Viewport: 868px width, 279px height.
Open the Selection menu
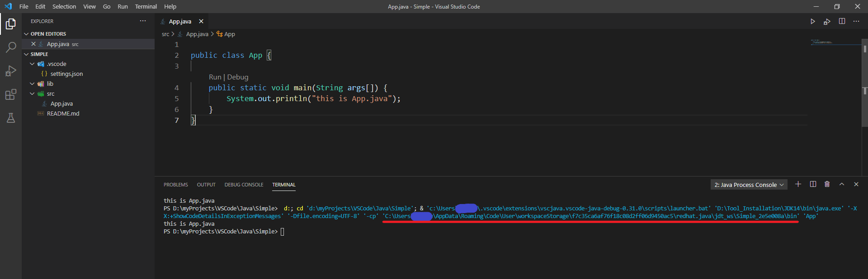tap(64, 6)
